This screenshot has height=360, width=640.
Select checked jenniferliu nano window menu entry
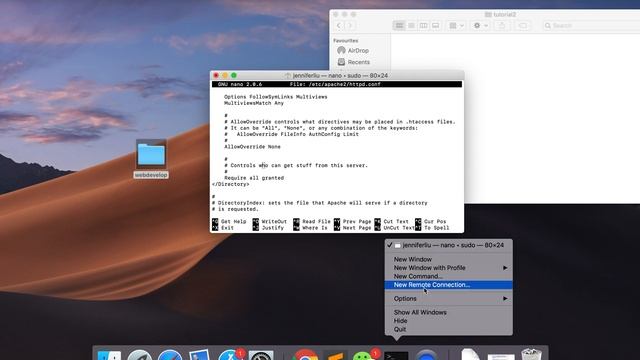[x=449, y=245]
